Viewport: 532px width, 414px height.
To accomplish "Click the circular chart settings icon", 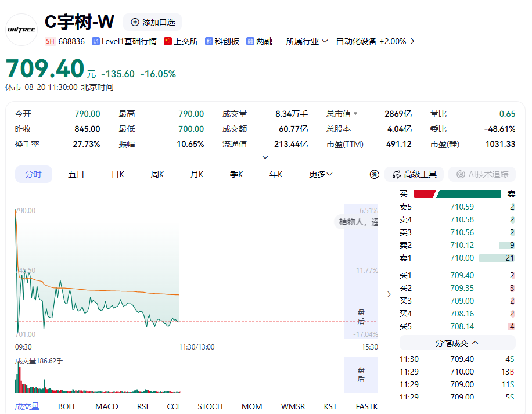I will tap(374, 174).
